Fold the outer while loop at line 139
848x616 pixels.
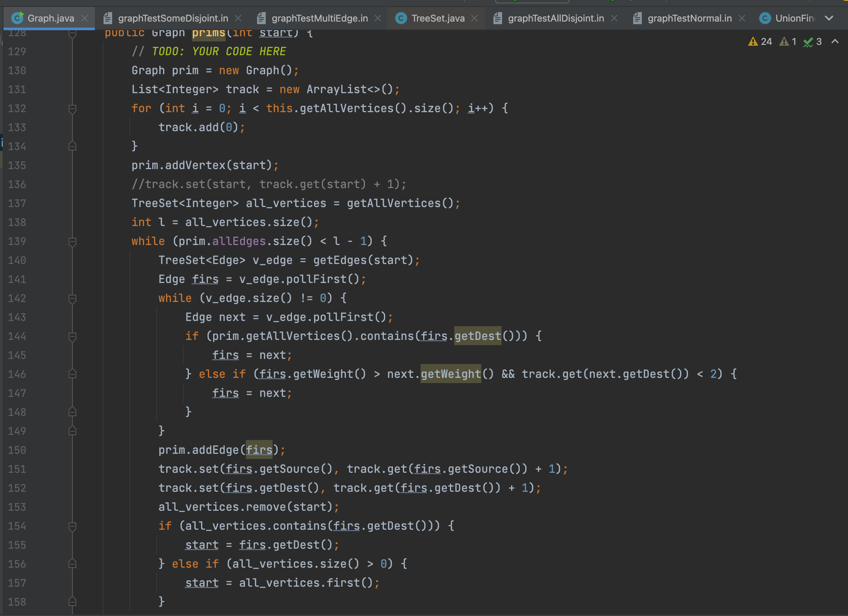pyautogui.click(x=72, y=242)
